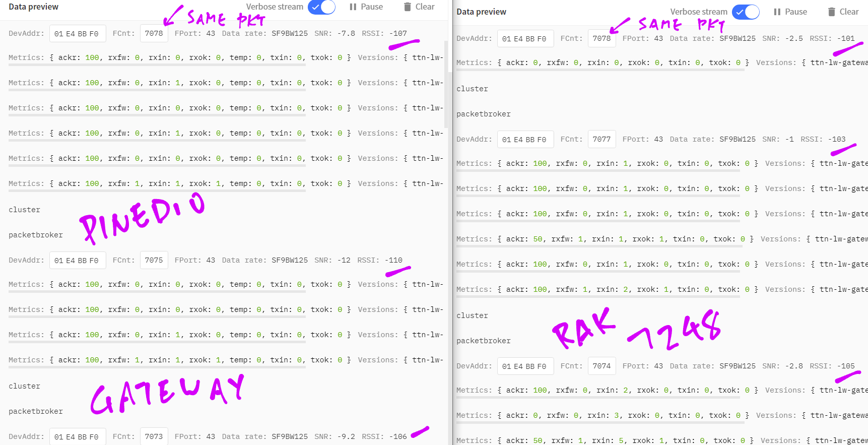Click the DevAddr box beside FCnt 7075
This screenshot has width=868, height=445.
77,261
